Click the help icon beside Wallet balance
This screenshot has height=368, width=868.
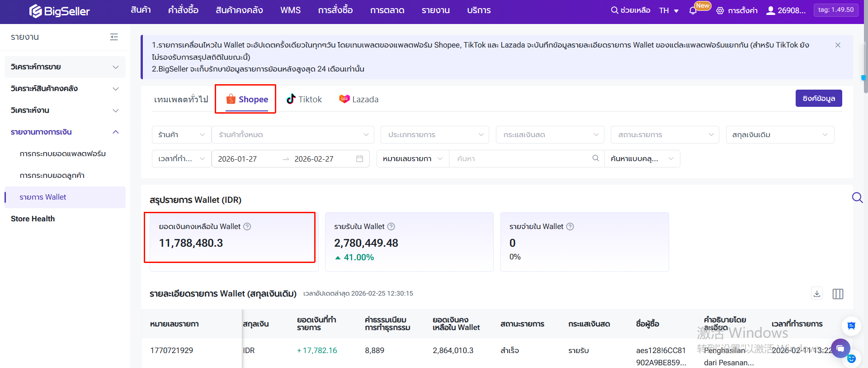coord(247,227)
